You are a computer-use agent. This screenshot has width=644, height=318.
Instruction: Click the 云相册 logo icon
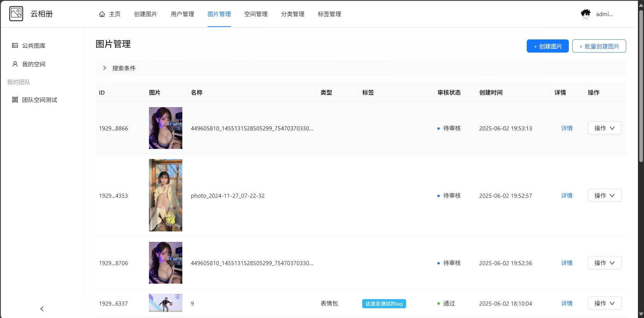click(x=16, y=14)
